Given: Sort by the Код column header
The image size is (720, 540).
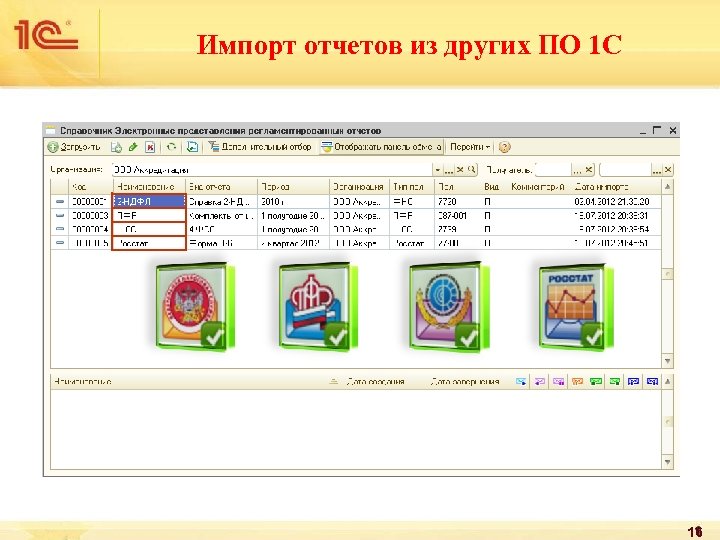Looking at the screenshot, I should tap(90, 187).
